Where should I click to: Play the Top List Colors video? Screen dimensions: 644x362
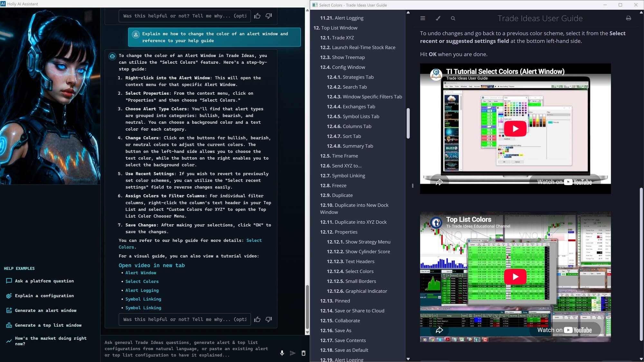coord(515,277)
